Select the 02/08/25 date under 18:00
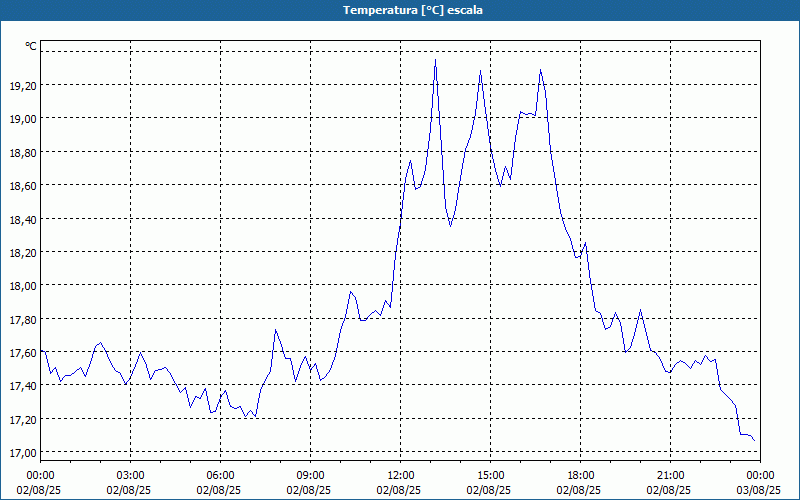The width and height of the screenshot is (800, 500). 579,490
